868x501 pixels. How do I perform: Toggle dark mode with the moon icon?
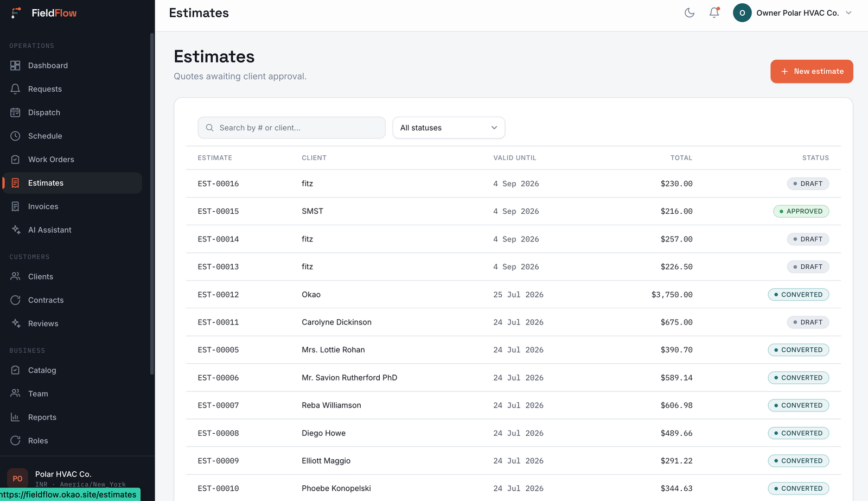[x=690, y=12]
